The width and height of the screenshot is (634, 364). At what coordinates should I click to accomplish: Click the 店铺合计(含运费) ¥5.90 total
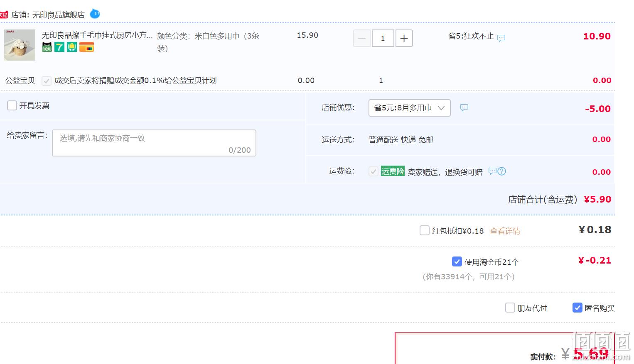coord(560,200)
